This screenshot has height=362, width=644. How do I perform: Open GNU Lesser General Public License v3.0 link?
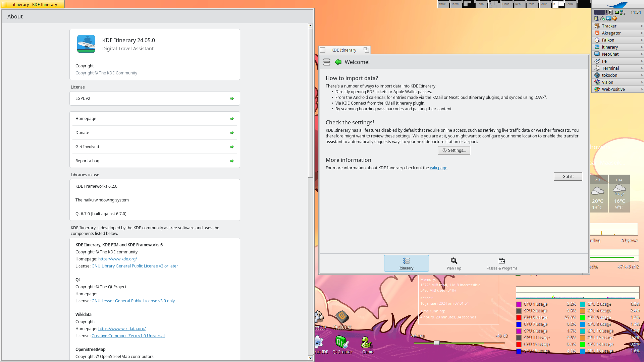(x=133, y=301)
